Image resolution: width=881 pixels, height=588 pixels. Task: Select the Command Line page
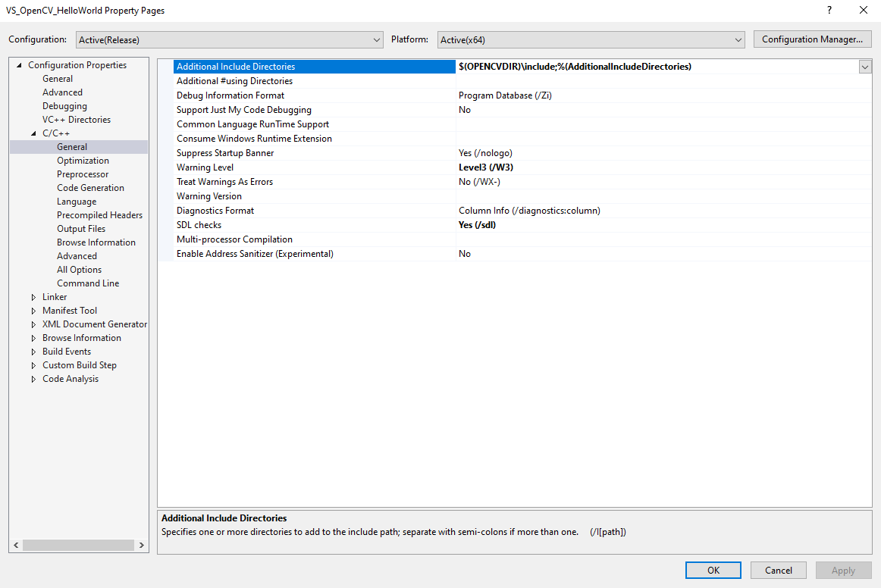tap(88, 283)
